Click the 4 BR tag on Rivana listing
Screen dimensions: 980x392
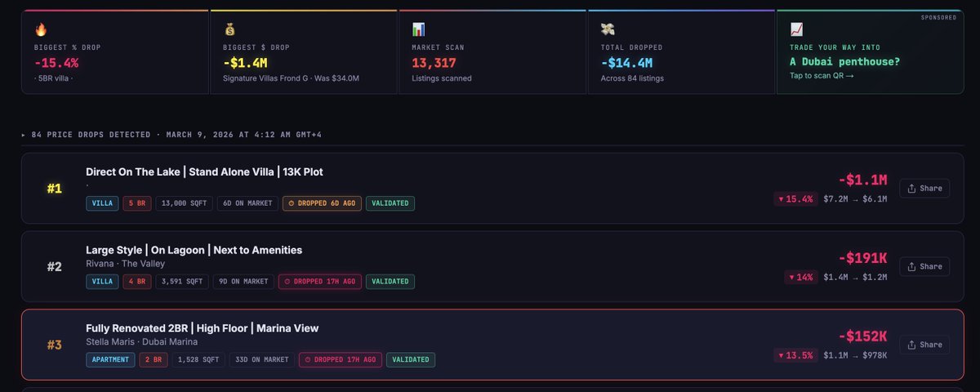point(137,282)
